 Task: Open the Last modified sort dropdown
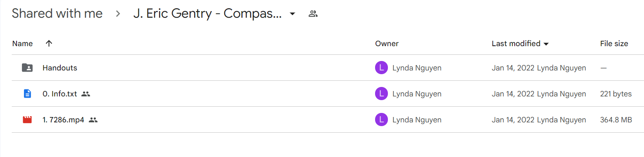pos(546,44)
